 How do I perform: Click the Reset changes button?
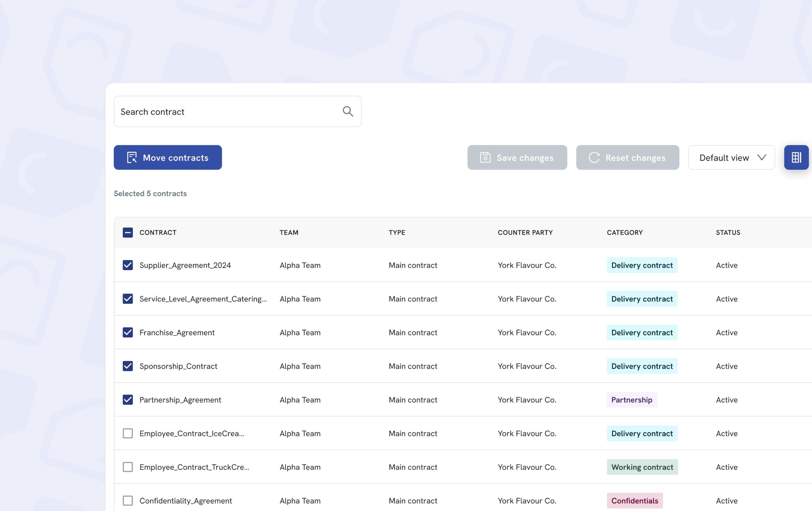point(627,158)
